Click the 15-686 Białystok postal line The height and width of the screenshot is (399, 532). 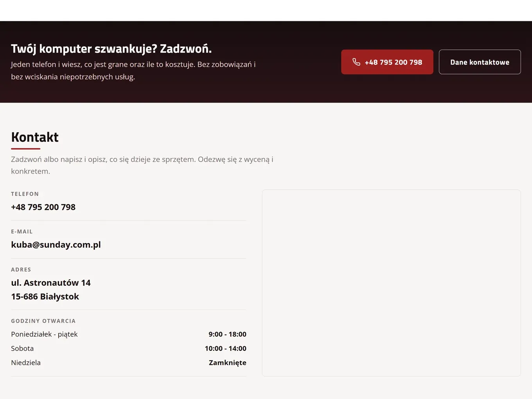click(x=45, y=297)
